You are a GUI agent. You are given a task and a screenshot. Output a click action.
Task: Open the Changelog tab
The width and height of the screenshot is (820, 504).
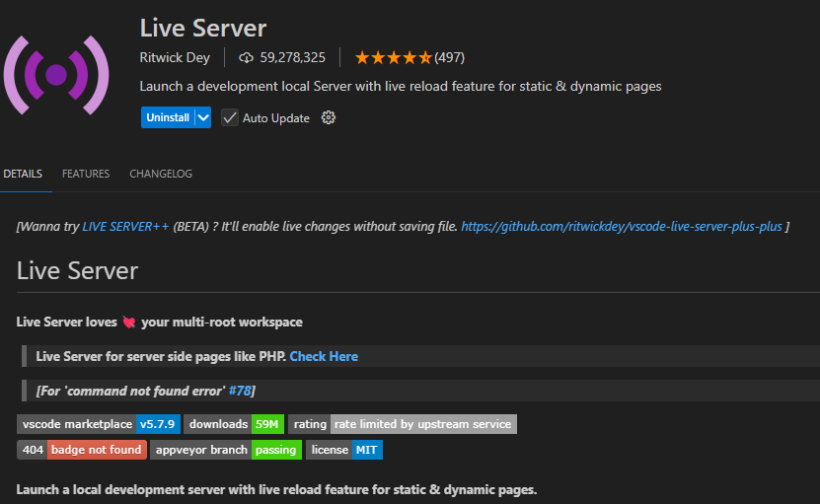point(161,174)
